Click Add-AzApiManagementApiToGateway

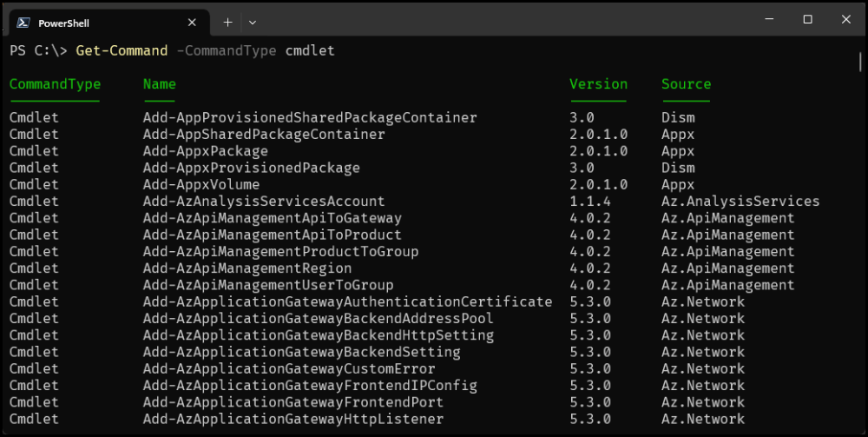(x=273, y=218)
